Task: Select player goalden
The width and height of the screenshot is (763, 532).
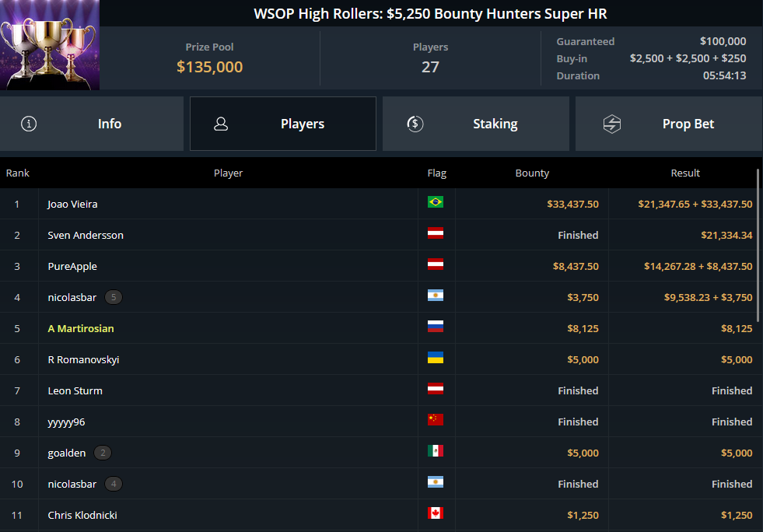Action: 67,453
